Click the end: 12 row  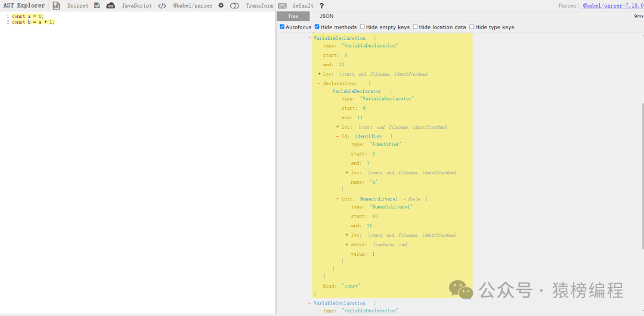click(333, 64)
